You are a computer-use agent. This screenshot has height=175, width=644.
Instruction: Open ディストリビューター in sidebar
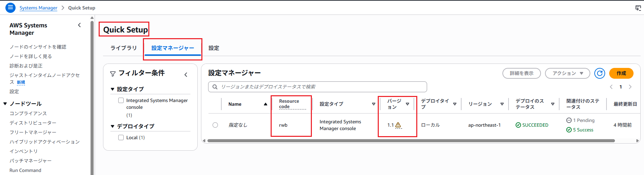click(33, 123)
